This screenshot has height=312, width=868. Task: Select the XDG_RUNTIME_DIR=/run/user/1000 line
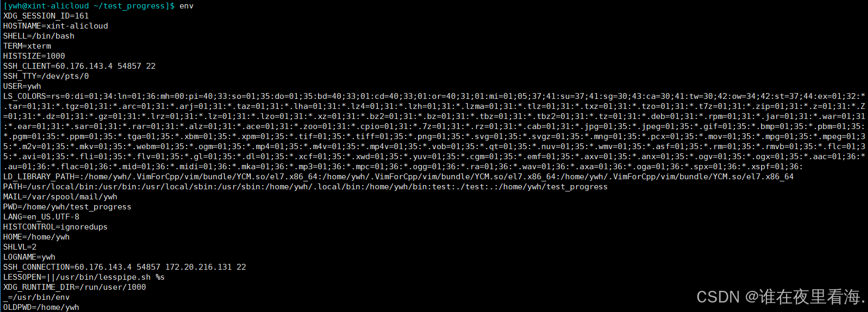(75, 287)
